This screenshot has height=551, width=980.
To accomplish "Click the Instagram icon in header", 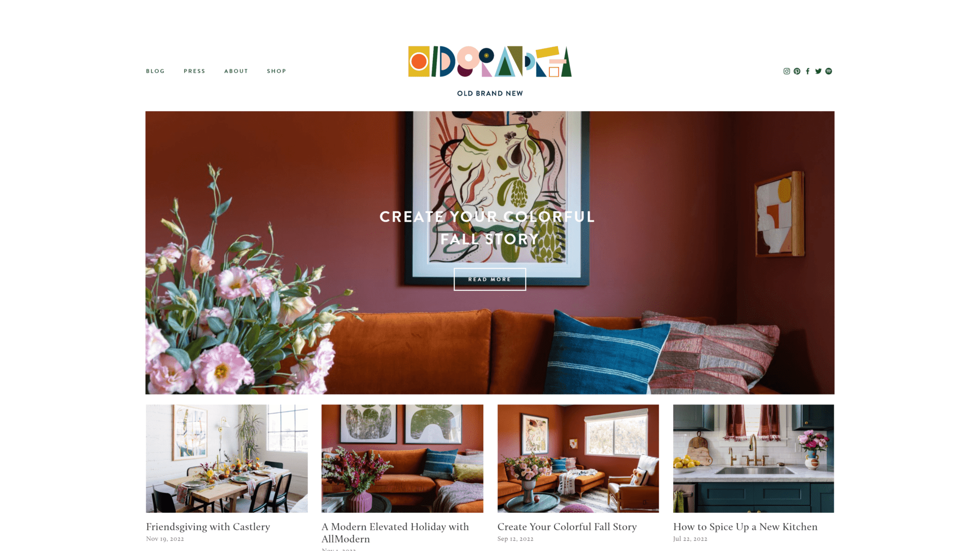I will 787,70.
